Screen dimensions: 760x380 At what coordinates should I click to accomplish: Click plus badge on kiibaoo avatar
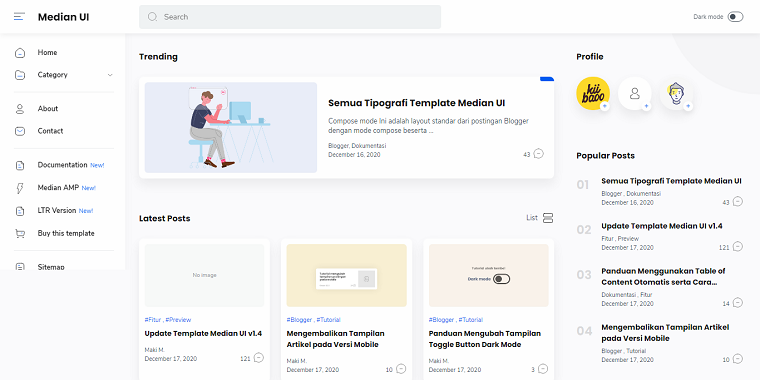(x=604, y=106)
